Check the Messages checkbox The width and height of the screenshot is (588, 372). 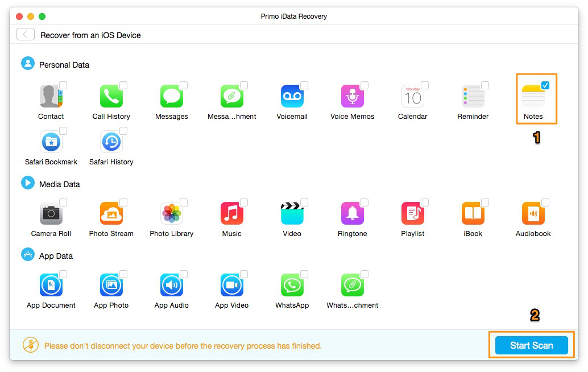click(x=184, y=85)
